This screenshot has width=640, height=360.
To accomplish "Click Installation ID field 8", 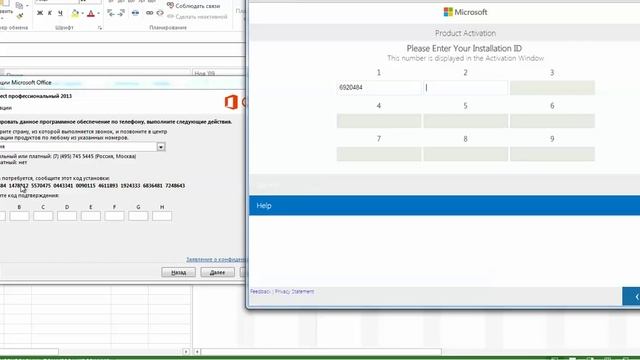I will [465, 154].
